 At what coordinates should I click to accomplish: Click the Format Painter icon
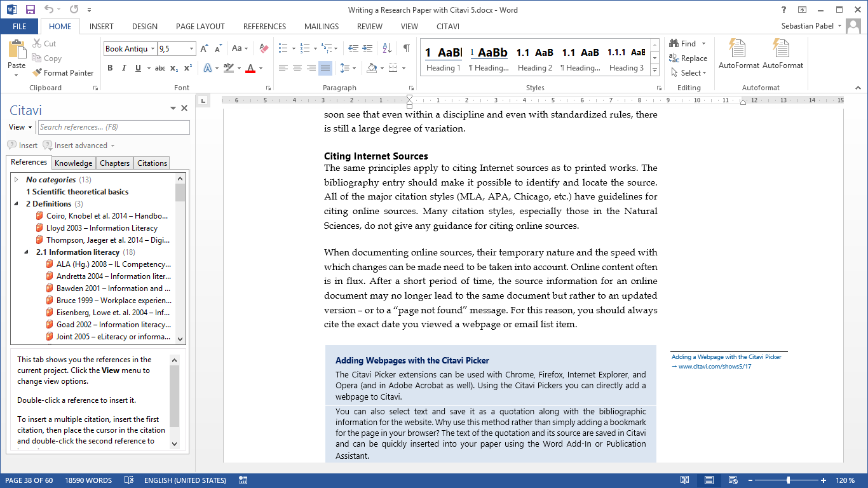tap(37, 72)
